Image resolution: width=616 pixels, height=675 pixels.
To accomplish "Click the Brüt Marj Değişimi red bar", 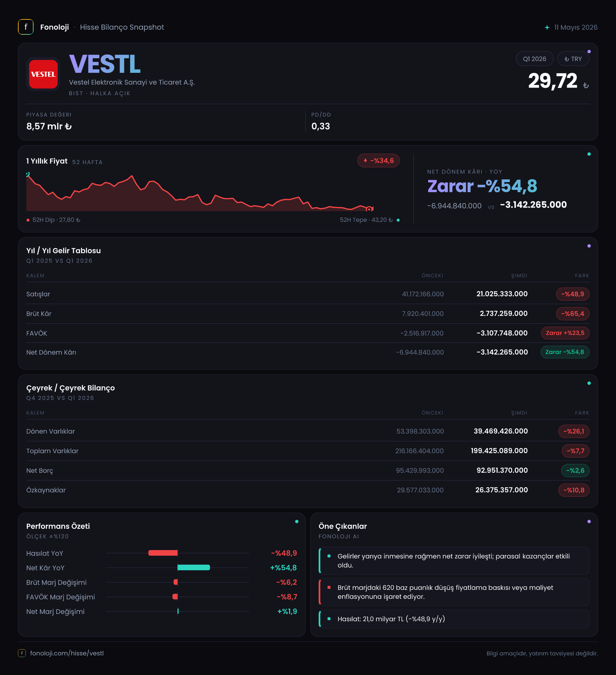I will click(x=176, y=582).
